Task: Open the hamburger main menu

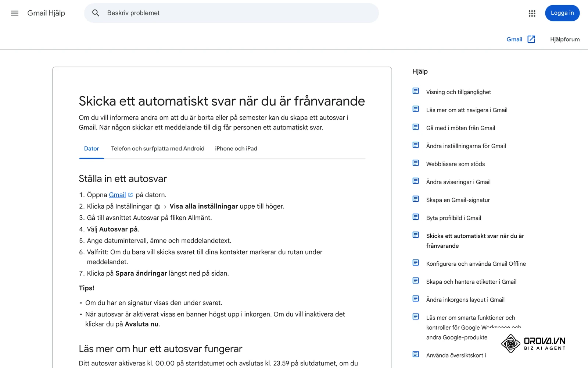Action: click(x=15, y=13)
